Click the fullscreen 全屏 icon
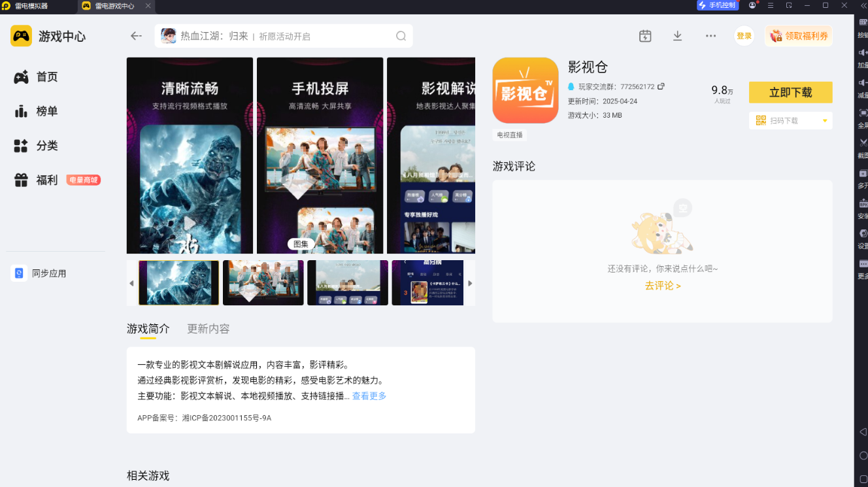 pos(863,113)
